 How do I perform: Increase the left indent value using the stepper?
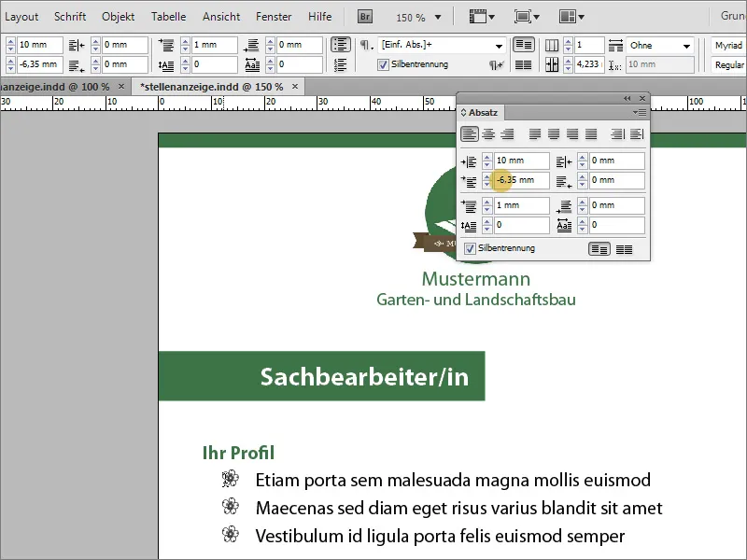click(x=486, y=157)
